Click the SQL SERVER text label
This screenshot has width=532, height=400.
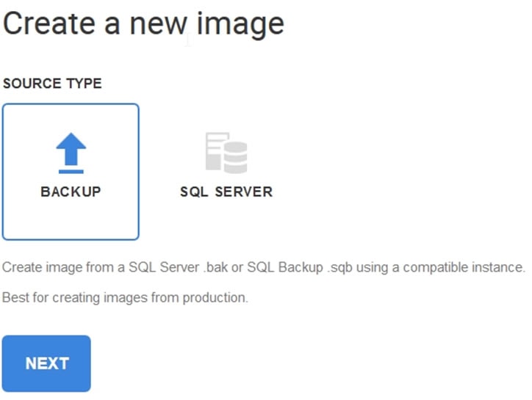coord(226,192)
